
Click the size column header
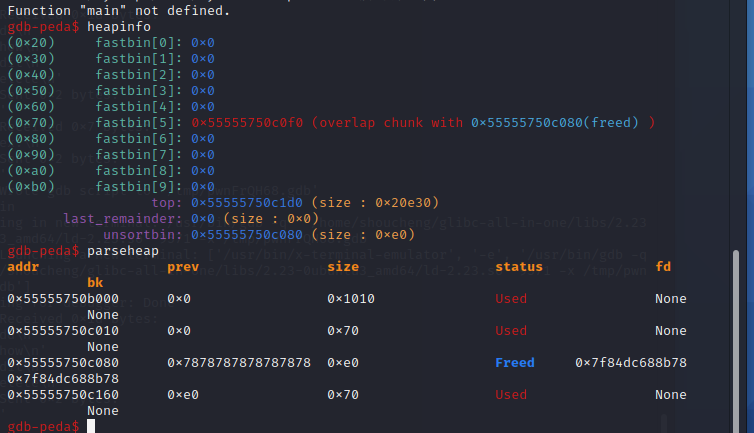pyautogui.click(x=343, y=267)
